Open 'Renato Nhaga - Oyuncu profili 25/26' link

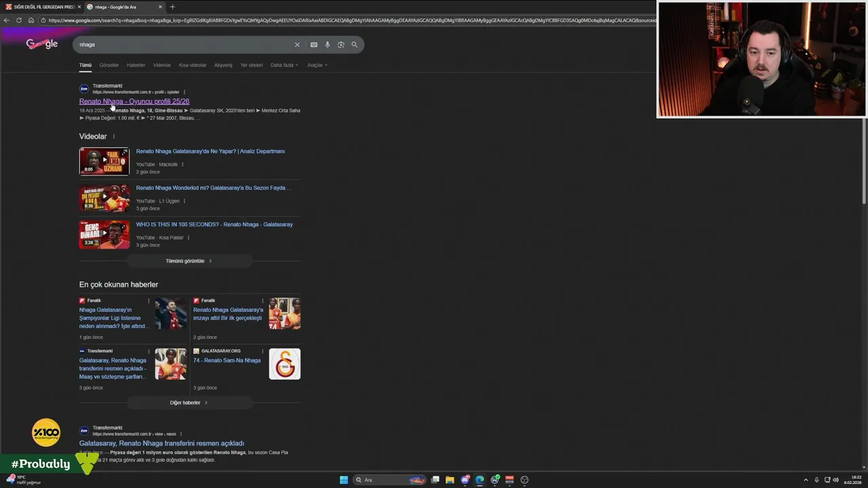click(x=134, y=102)
